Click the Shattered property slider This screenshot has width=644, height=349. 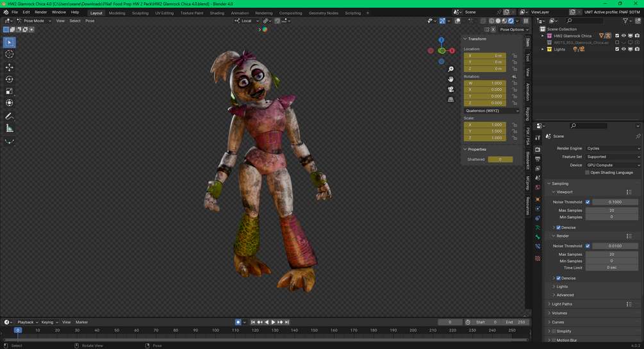point(500,159)
